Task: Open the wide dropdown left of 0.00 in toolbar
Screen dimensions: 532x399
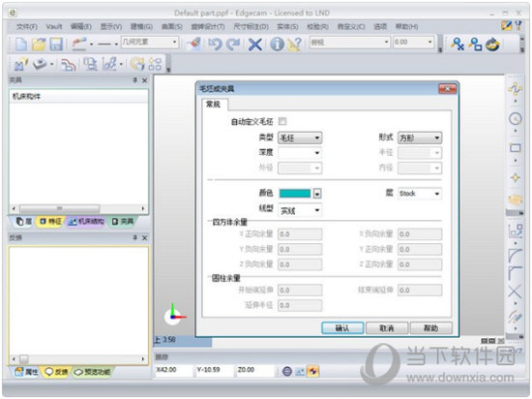Action: coord(349,42)
